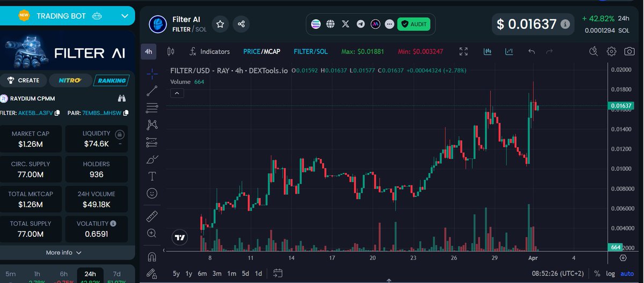Set chart range to 5d
Viewport: 644px width, 283px height.
(245, 273)
